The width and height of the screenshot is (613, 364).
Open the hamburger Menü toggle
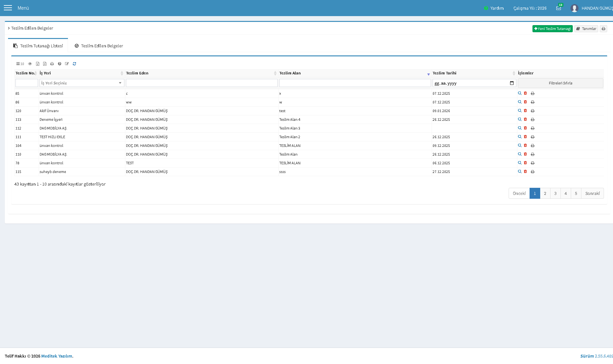pos(8,8)
